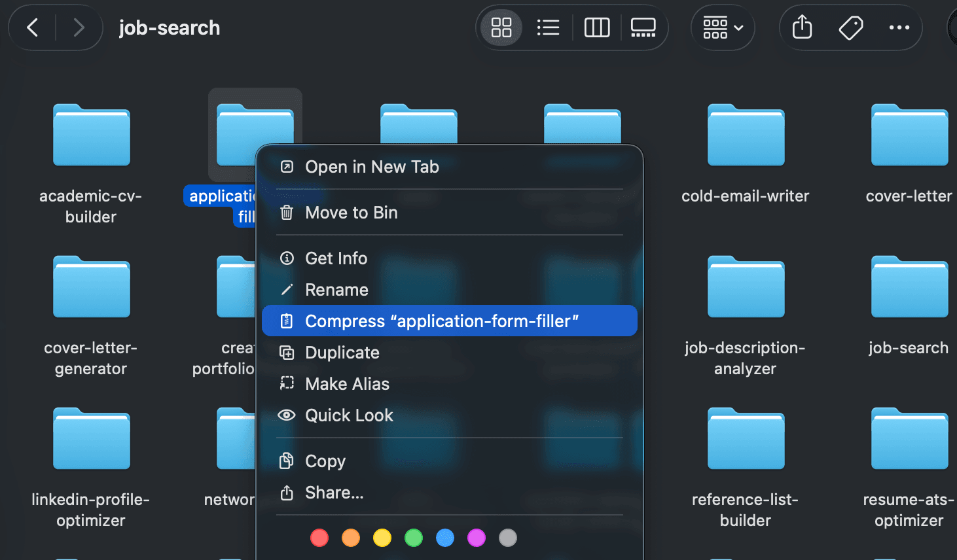
Task: Choose Copy in context menu
Action: [x=449, y=461]
